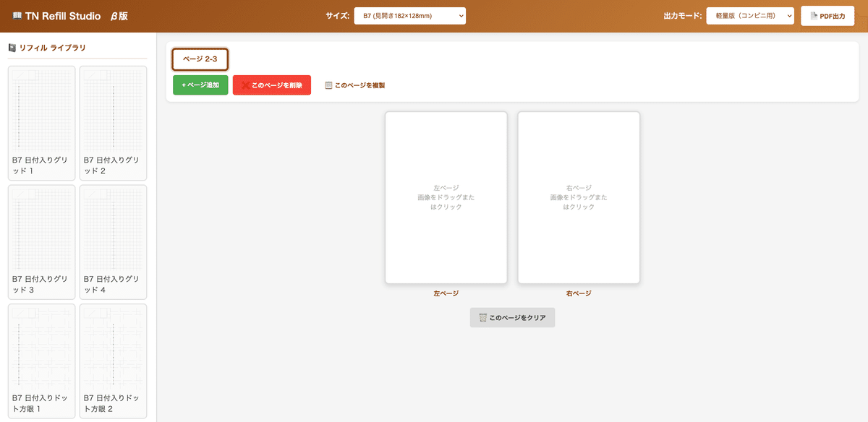Choose B7 日付入りグリッド 3 template

tap(41, 241)
